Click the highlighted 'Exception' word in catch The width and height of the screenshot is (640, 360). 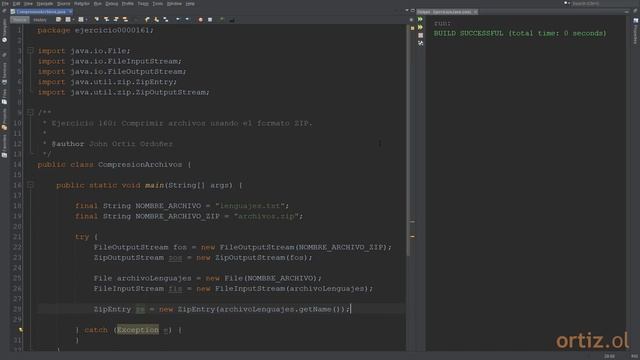138,330
